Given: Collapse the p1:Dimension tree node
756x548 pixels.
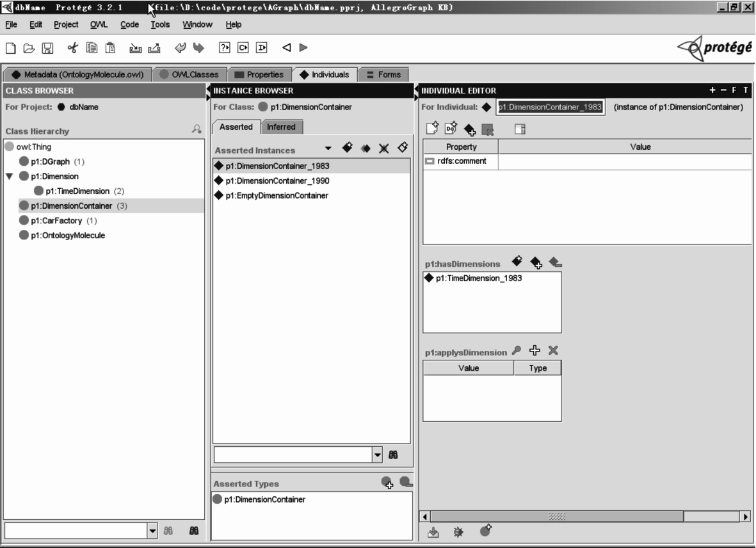Looking at the screenshot, I should [x=9, y=177].
